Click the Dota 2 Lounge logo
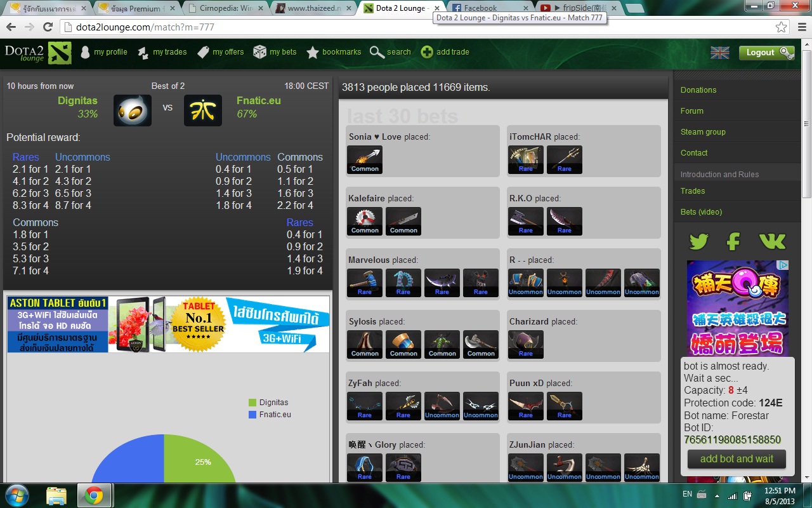This screenshot has width=812, height=508. [37, 52]
